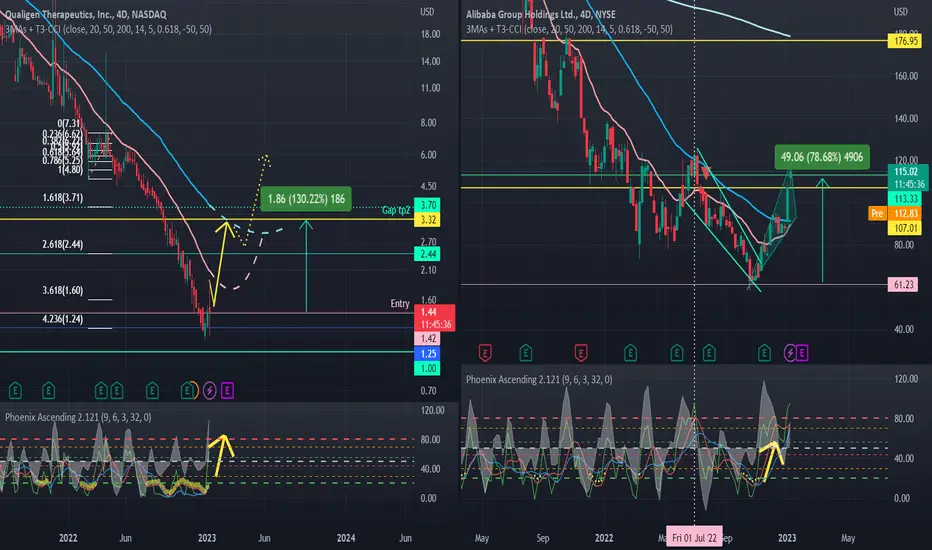Open the Alibaba green earnings marker left of Sep
The image size is (932, 550).
(525, 353)
